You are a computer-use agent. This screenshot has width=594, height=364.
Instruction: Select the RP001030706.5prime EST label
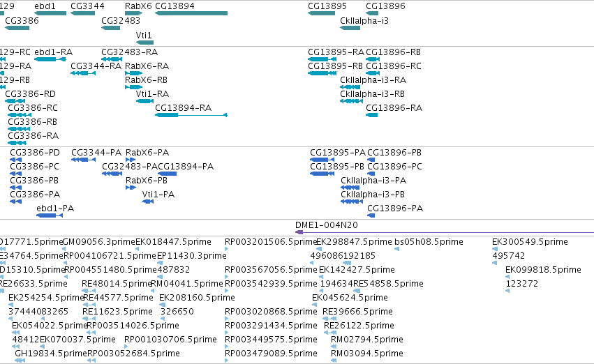coord(171,340)
